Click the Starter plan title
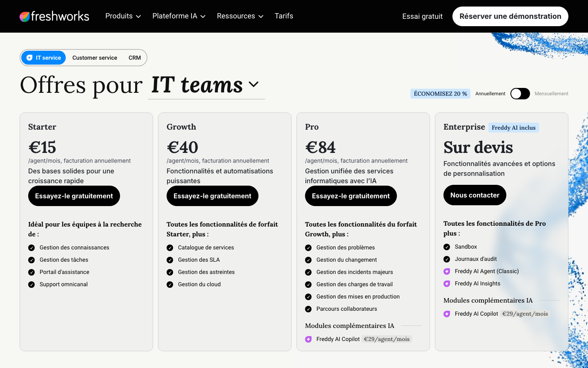The height and width of the screenshot is (368, 588). [x=42, y=127]
